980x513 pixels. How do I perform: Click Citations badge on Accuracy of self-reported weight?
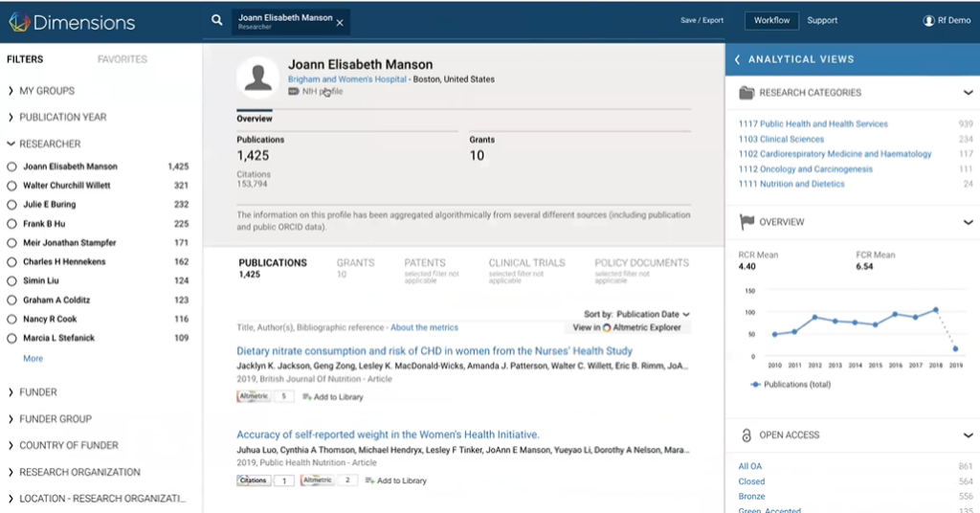pyautogui.click(x=253, y=480)
